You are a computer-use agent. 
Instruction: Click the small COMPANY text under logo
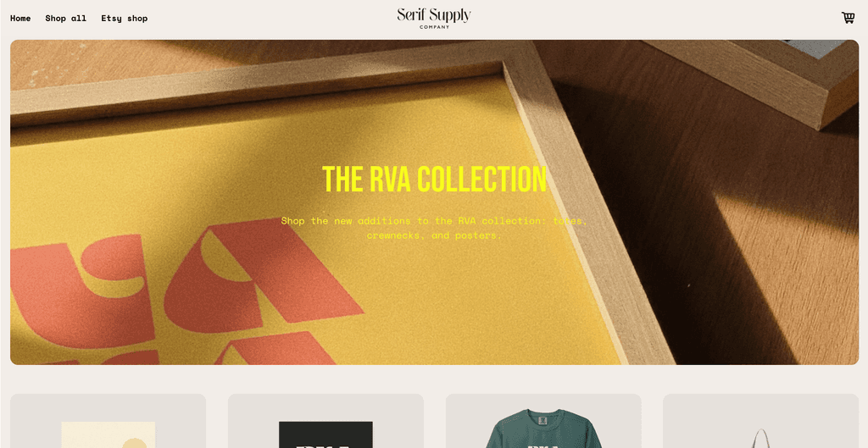pos(434,26)
